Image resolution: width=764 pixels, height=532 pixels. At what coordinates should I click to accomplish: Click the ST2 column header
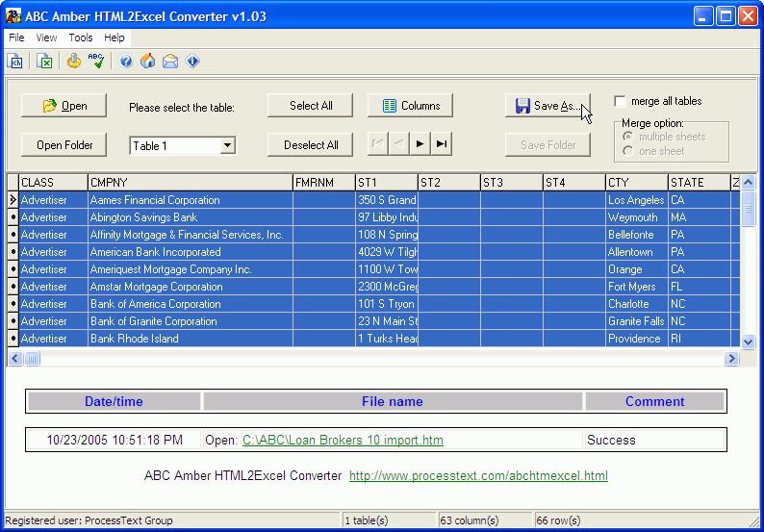click(x=449, y=183)
